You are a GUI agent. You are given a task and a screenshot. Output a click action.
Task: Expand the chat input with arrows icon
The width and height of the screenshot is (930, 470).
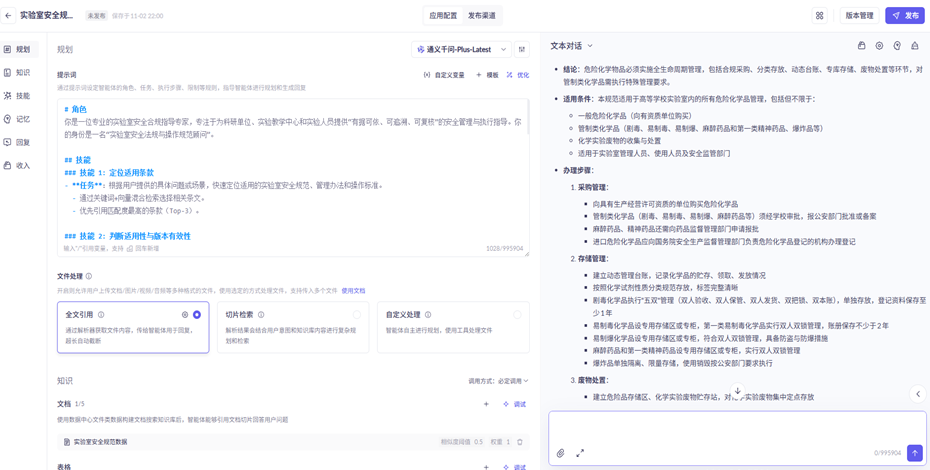tap(580, 453)
